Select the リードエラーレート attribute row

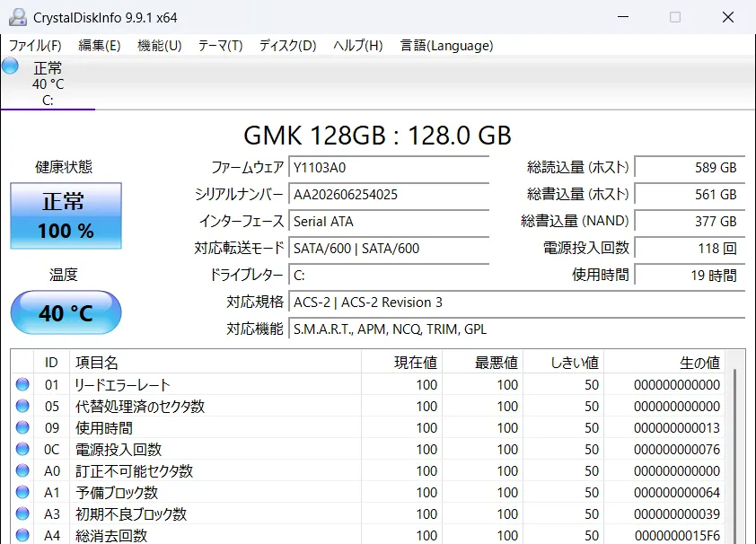point(368,384)
